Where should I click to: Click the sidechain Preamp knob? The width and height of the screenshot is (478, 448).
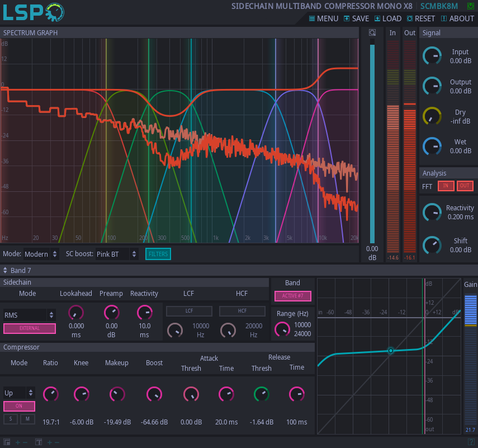point(112,313)
